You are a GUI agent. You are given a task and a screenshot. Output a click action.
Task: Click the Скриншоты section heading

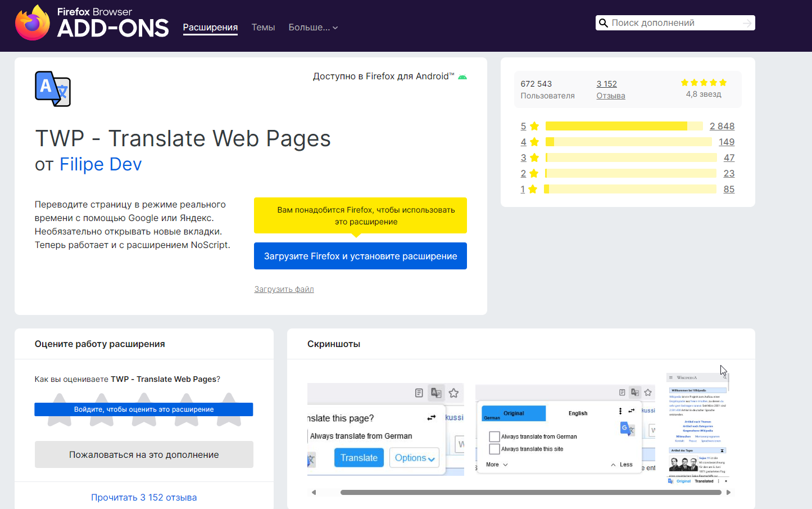tap(334, 344)
